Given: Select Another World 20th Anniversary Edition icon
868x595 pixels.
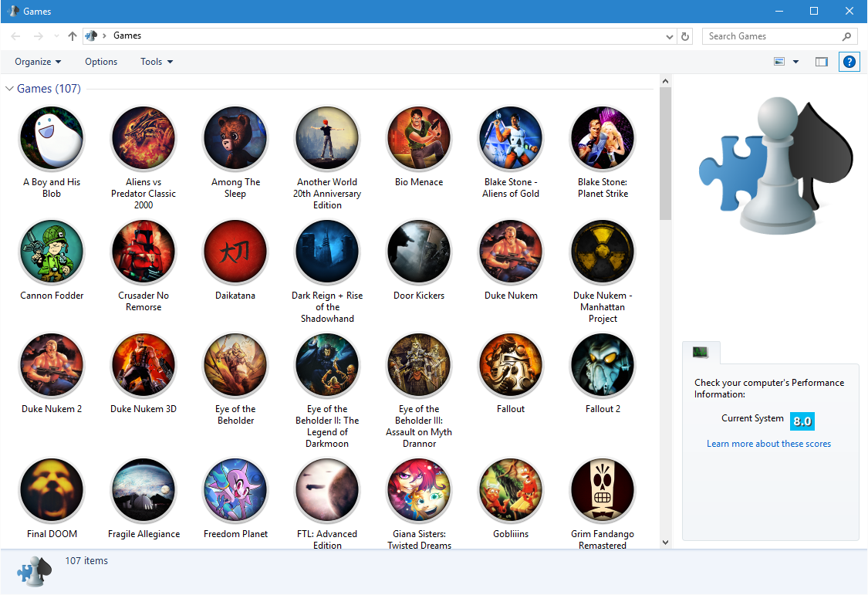Looking at the screenshot, I should tap(327, 138).
